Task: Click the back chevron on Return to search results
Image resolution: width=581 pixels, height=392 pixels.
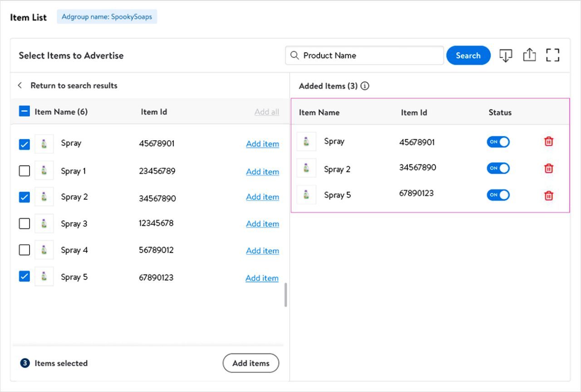Action: tap(20, 85)
